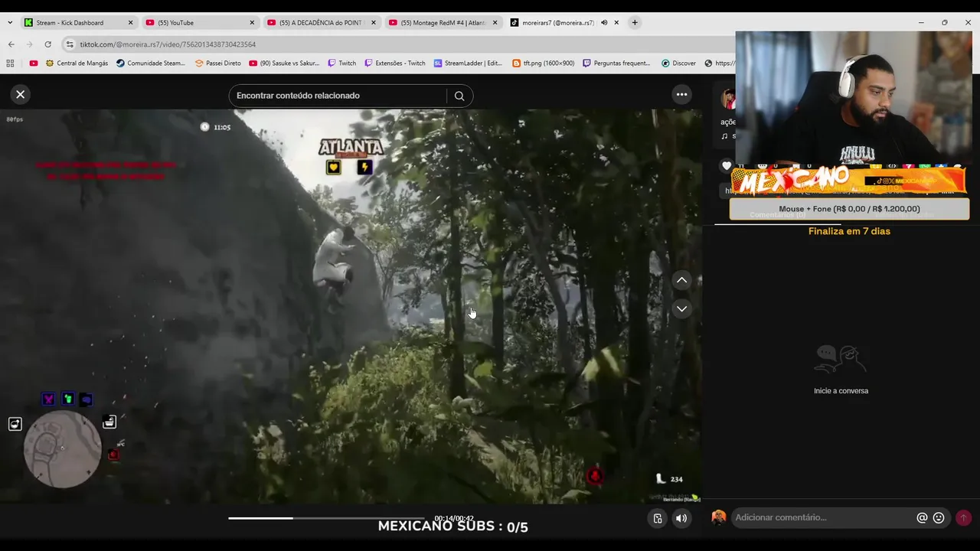980x551 pixels.
Task: Open a new browser tab with plus
Action: click(634, 23)
